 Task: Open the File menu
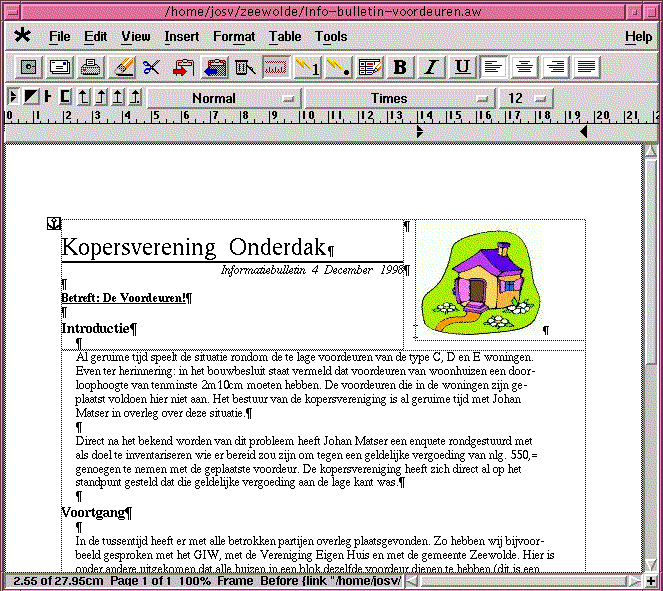click(x=60, y=36)
